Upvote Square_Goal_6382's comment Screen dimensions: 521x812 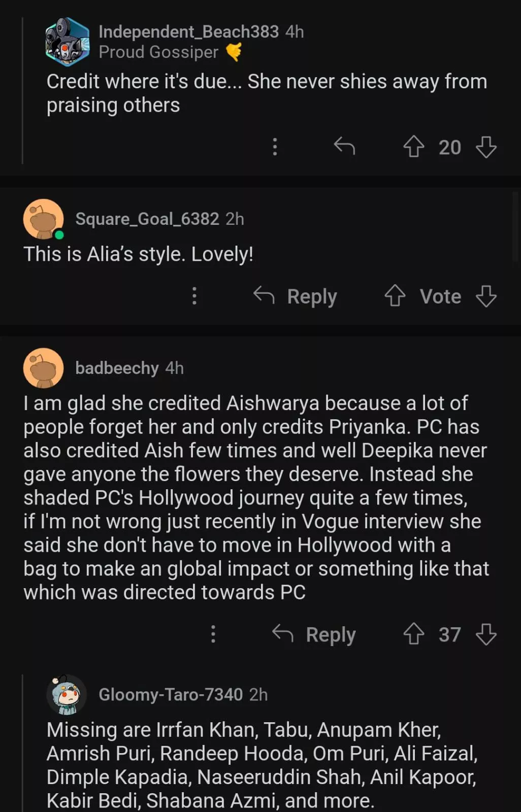coord(395,296)
